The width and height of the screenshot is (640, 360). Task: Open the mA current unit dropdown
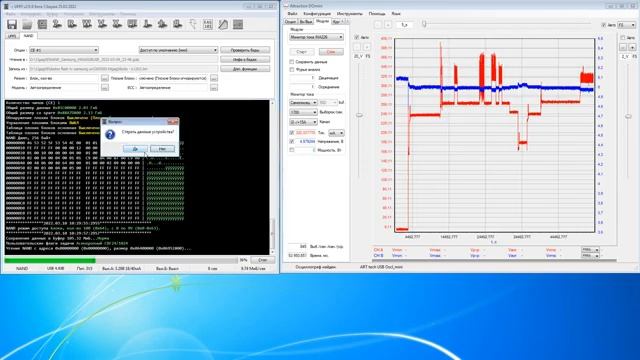336,133
